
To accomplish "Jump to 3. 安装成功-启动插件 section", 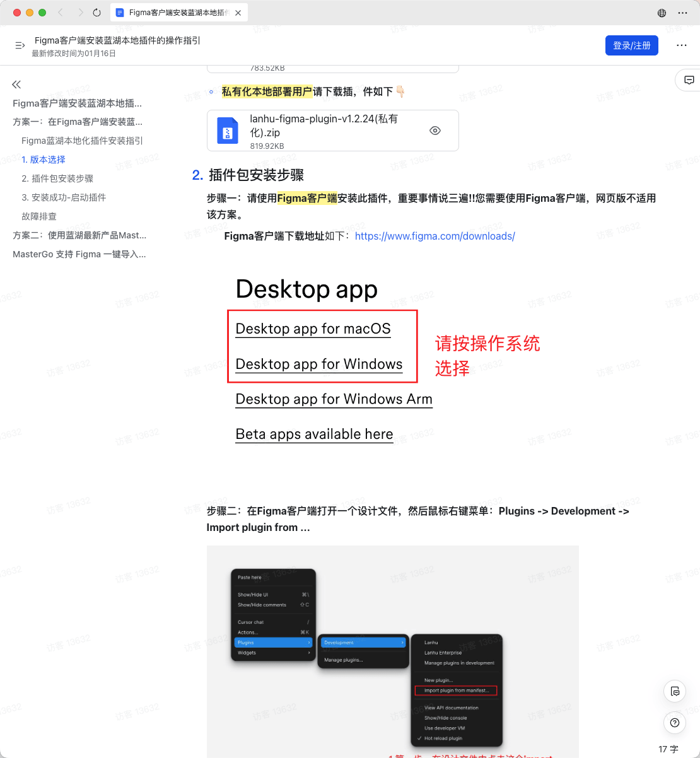I will point(64,197).
